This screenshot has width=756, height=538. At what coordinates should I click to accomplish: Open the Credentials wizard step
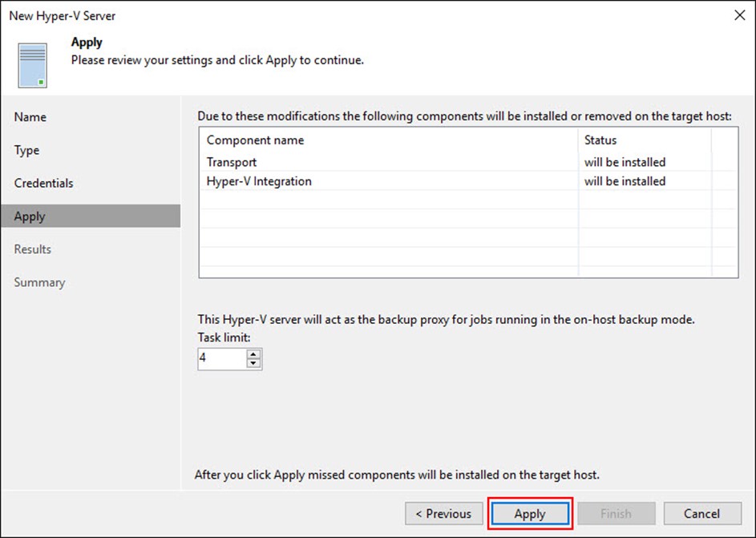click(x=44, y=183)
